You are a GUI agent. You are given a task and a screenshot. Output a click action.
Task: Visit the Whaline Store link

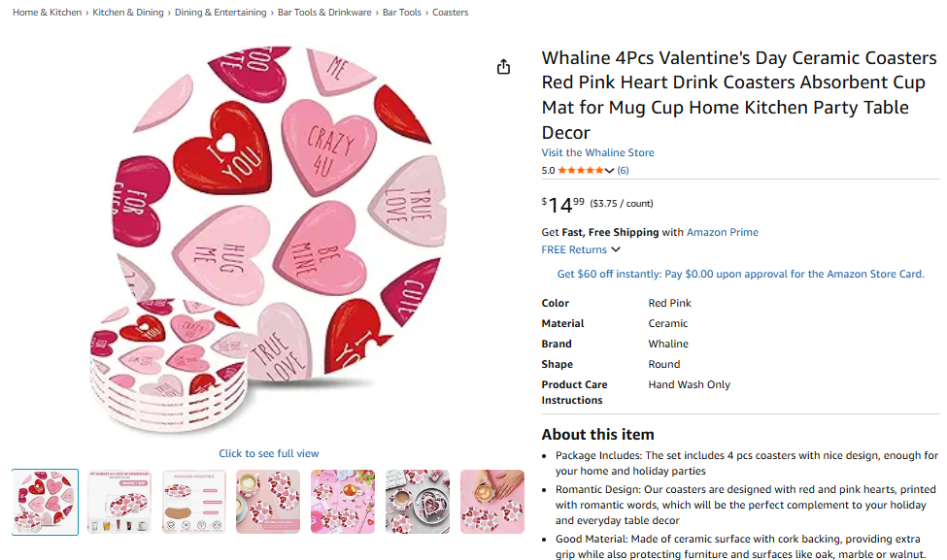597,152
